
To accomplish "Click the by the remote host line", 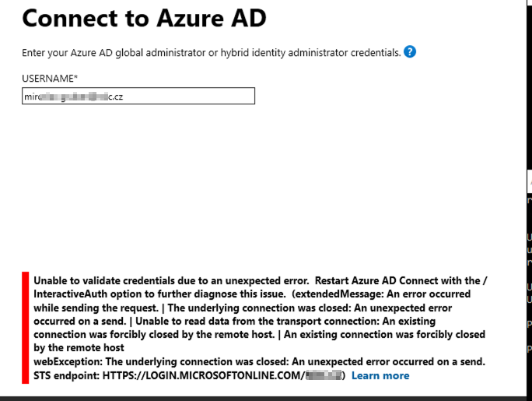I will (x=79, y=348).
